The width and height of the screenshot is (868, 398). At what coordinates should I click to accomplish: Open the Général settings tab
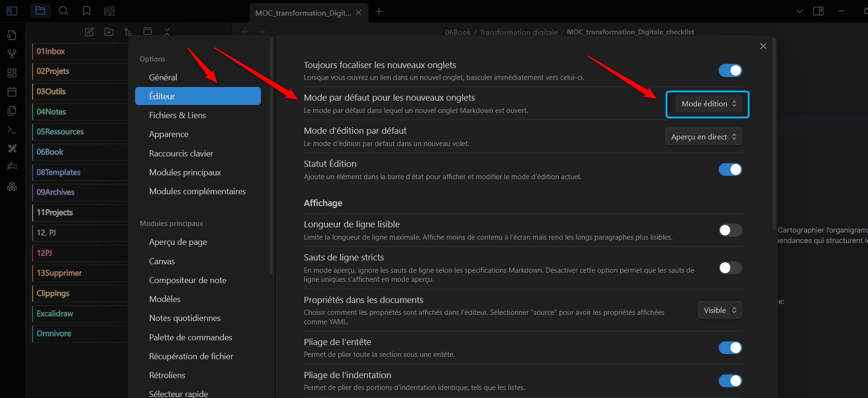point(198,77)
